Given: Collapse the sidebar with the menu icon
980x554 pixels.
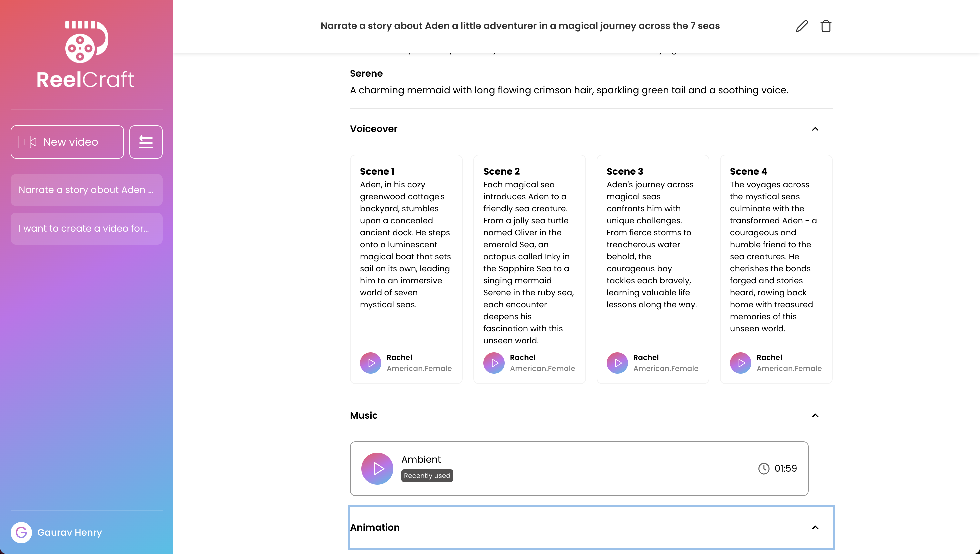Looking at the screenshot, I should [x=146, y=142].
